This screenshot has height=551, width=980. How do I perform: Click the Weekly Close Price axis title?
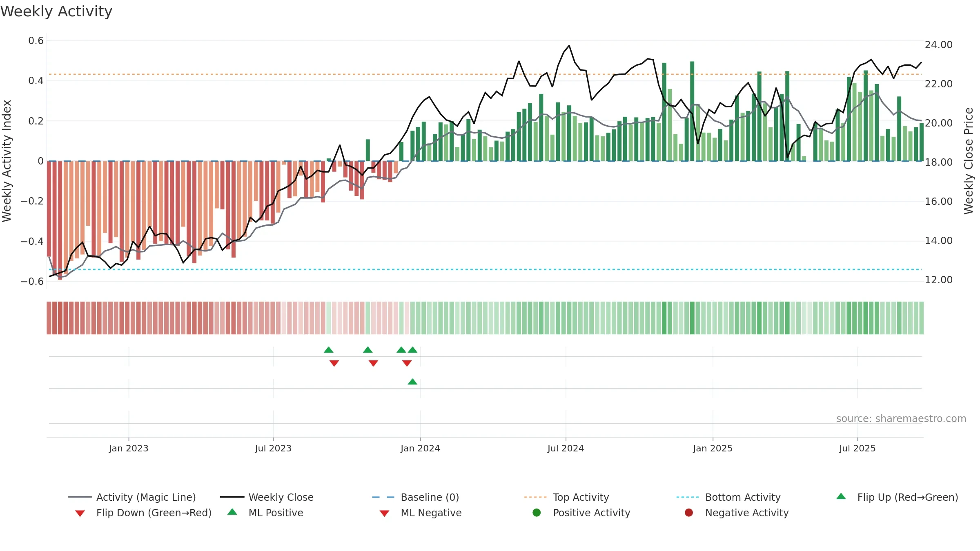pyautogui.click(x=969, y=161)
